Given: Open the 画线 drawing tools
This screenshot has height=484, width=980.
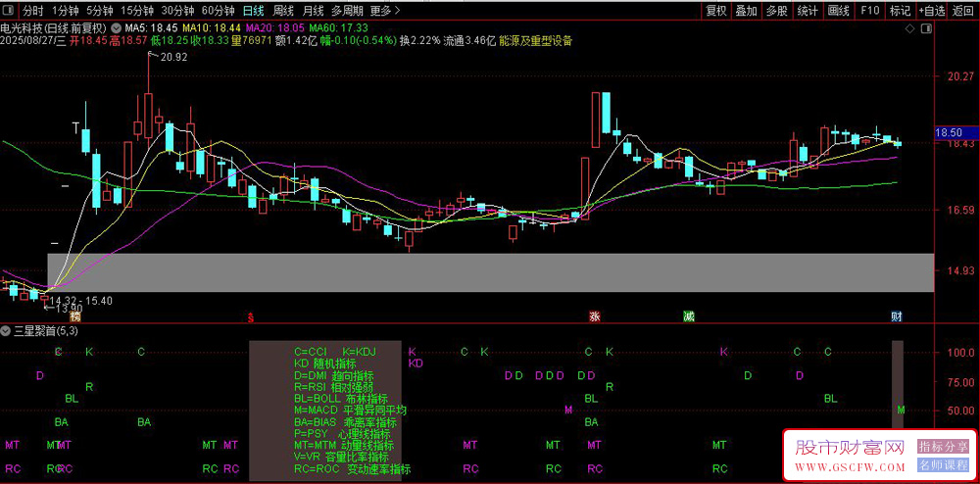Looking at the screenshot, I should pyautogui.click(x=838, y=11).
